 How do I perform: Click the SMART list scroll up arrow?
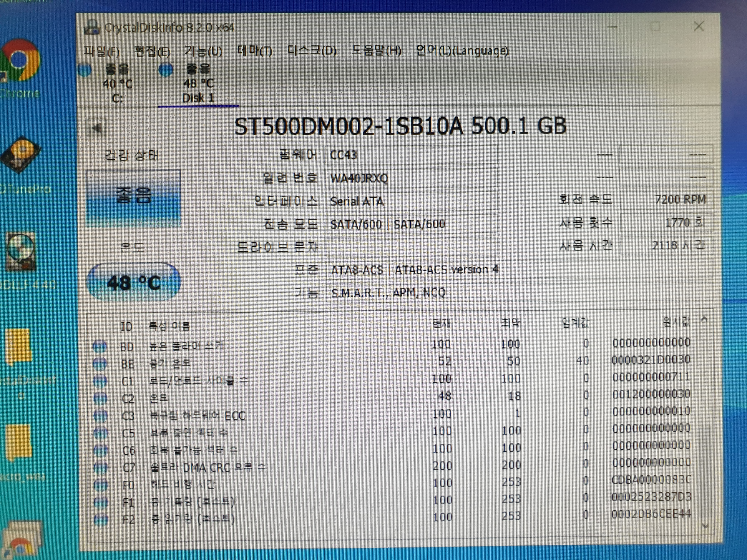point(704,319)
